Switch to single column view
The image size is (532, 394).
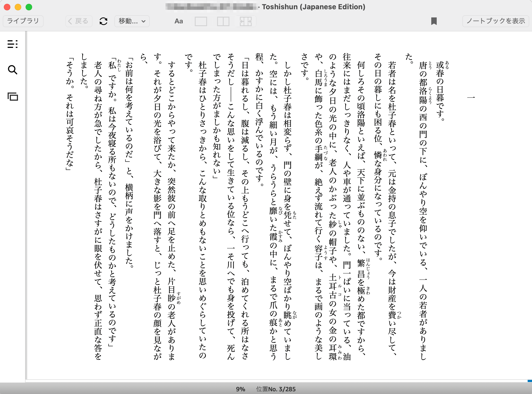pyautogui.click(x=201, y=21)
